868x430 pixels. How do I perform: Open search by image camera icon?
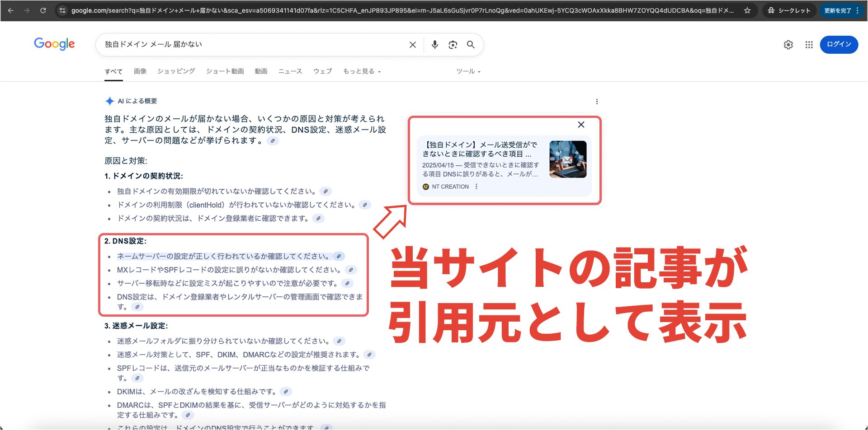pos(453,45)
